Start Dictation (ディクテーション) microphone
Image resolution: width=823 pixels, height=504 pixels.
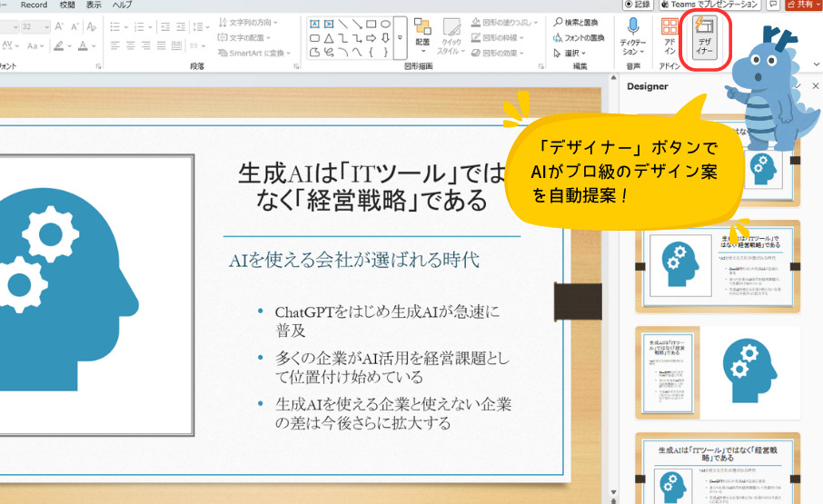pyautogui.click(x=633, y=35)
